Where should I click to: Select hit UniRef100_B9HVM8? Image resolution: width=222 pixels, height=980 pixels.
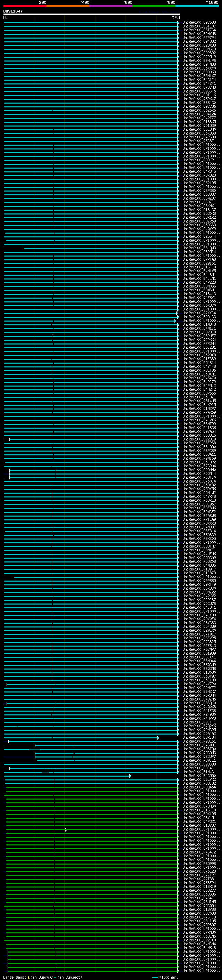click(199, 34)
